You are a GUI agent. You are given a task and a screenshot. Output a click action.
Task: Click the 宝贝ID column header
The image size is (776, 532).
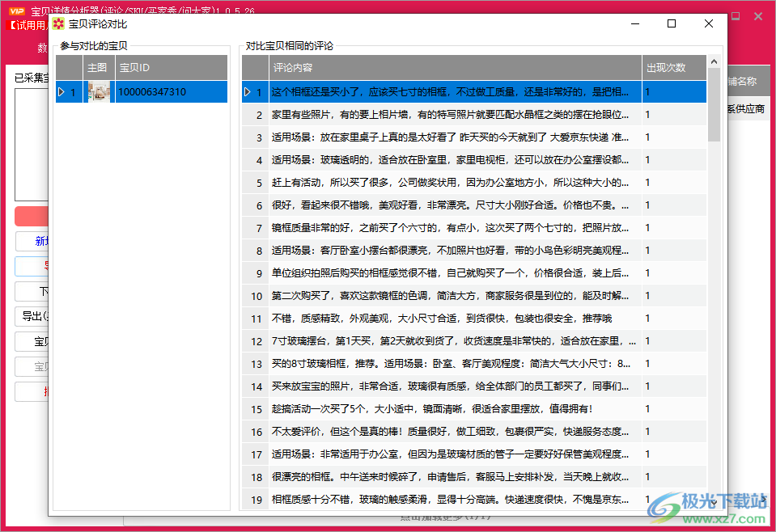click(171, 68)
